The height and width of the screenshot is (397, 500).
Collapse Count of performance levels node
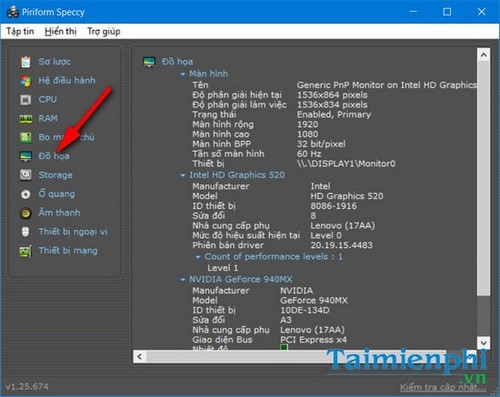pos(198,257)
